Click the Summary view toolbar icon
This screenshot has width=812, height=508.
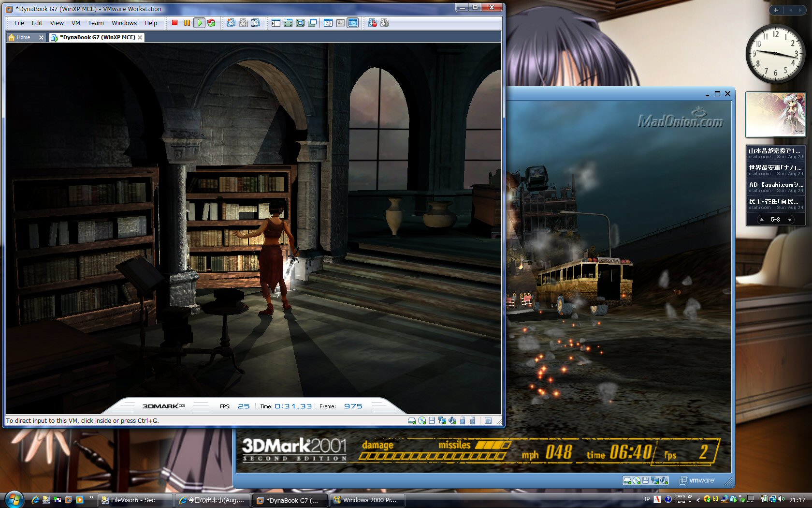point(328,23)
